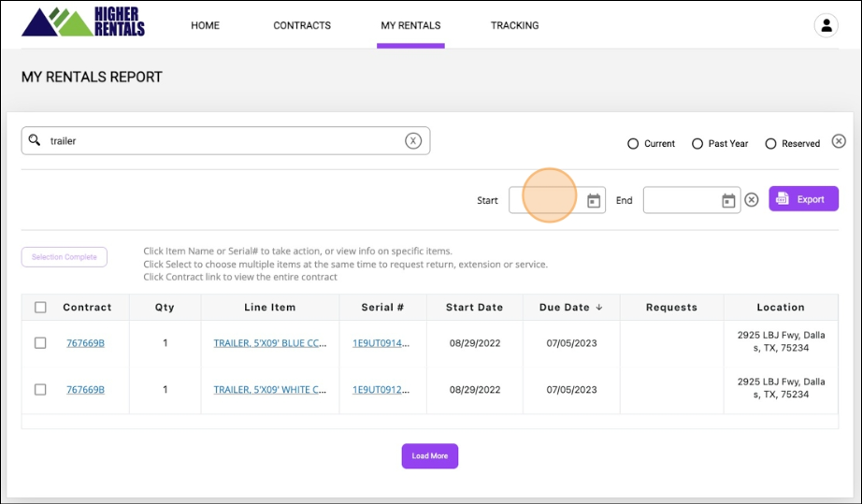The width and height of the screenshot is (862, 504).
Task: Open the user profile icon
Action: click(826, 26)
